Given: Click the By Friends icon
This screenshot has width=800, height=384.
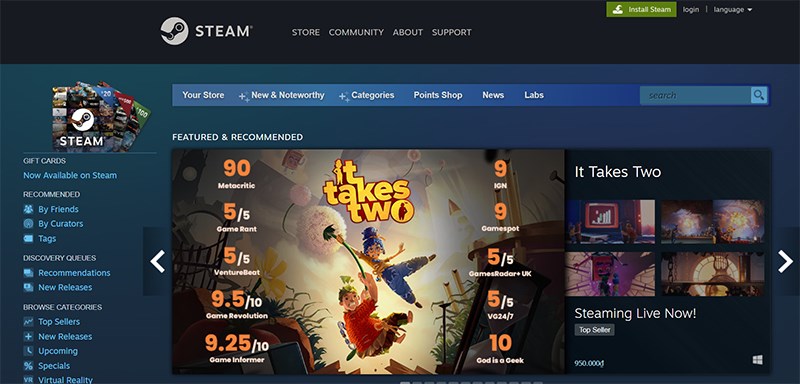Looking at the screenshot, I should [29, 209].
